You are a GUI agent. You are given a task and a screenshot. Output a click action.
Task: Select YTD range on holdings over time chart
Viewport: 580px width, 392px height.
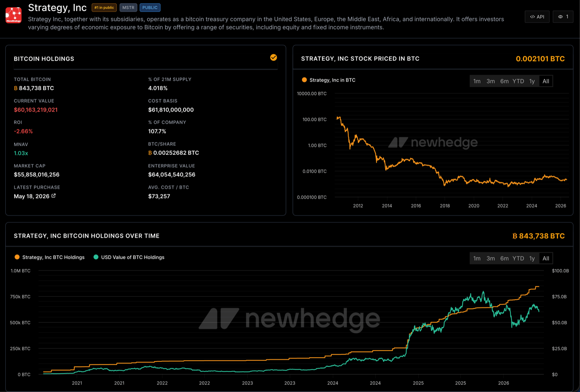click(x=518, y=259)
